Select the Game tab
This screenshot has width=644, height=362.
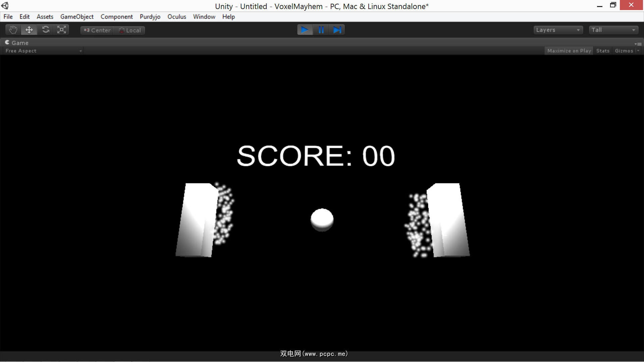[17, 43]
